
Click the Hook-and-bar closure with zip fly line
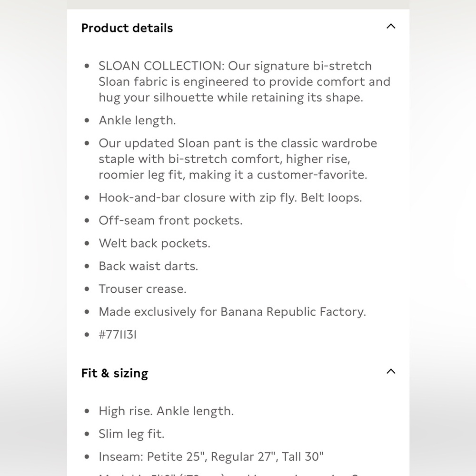pos(230,198)
